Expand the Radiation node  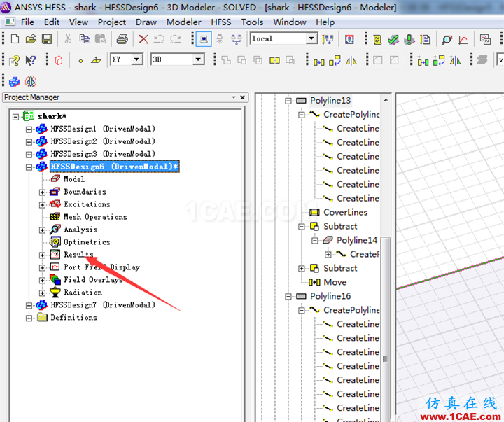(x=42, y=293)
